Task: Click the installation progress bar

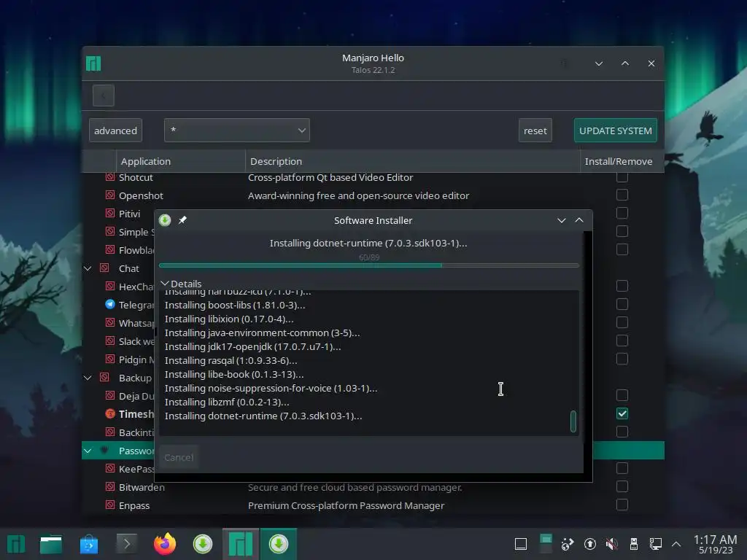Action: point(368,265)
